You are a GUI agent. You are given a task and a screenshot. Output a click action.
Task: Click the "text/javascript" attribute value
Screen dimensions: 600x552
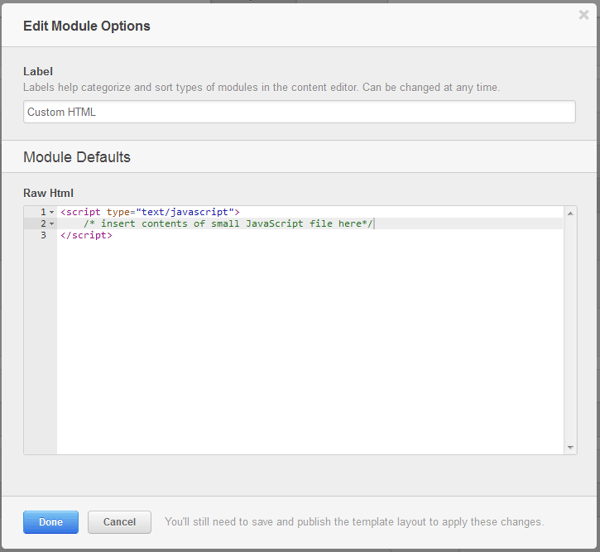[x=185, y=212]
